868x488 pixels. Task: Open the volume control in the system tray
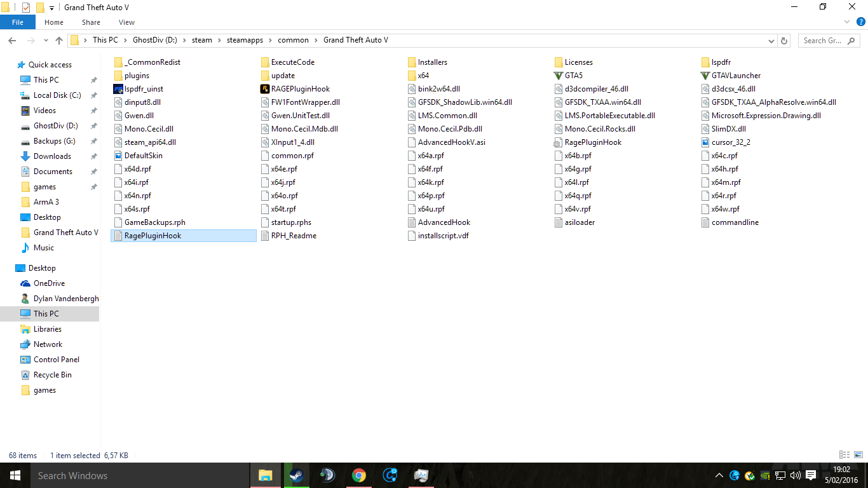click(x=795, y=475)
